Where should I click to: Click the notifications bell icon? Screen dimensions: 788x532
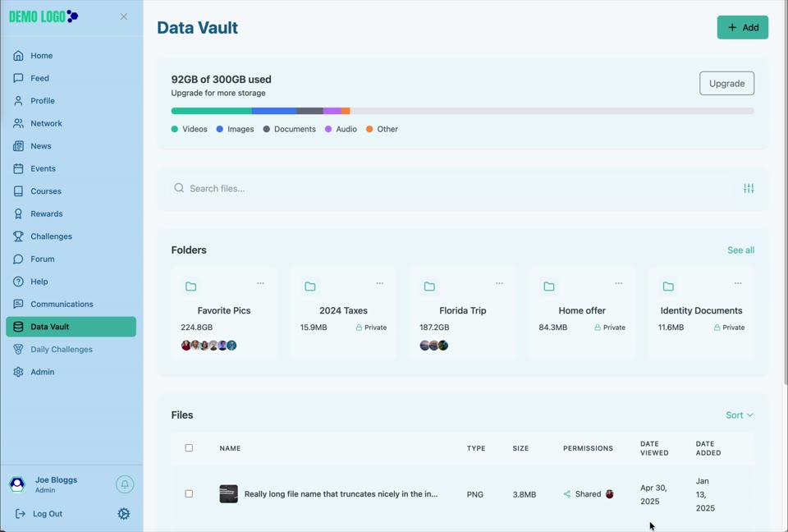pyautogui.click(x=125, y=484)
